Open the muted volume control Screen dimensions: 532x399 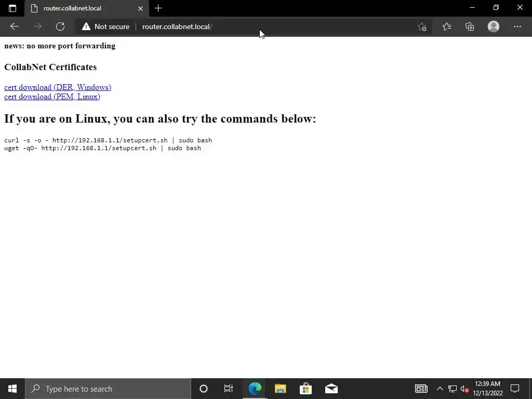[x=464, y=389]
